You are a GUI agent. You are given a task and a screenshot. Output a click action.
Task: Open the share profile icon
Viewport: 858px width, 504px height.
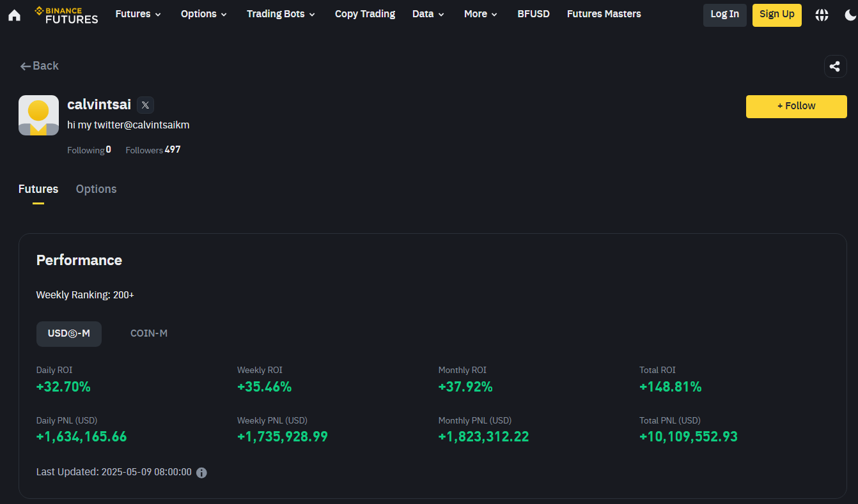(x=835, y=66)
